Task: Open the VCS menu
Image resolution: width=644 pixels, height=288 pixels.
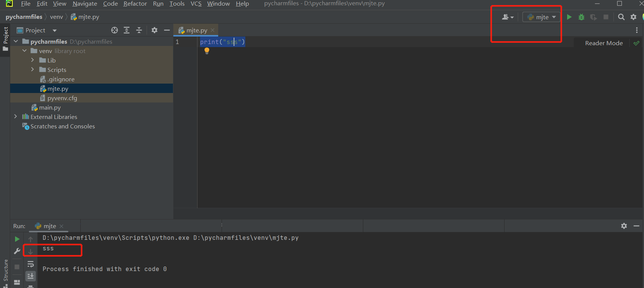Action: 196,4
